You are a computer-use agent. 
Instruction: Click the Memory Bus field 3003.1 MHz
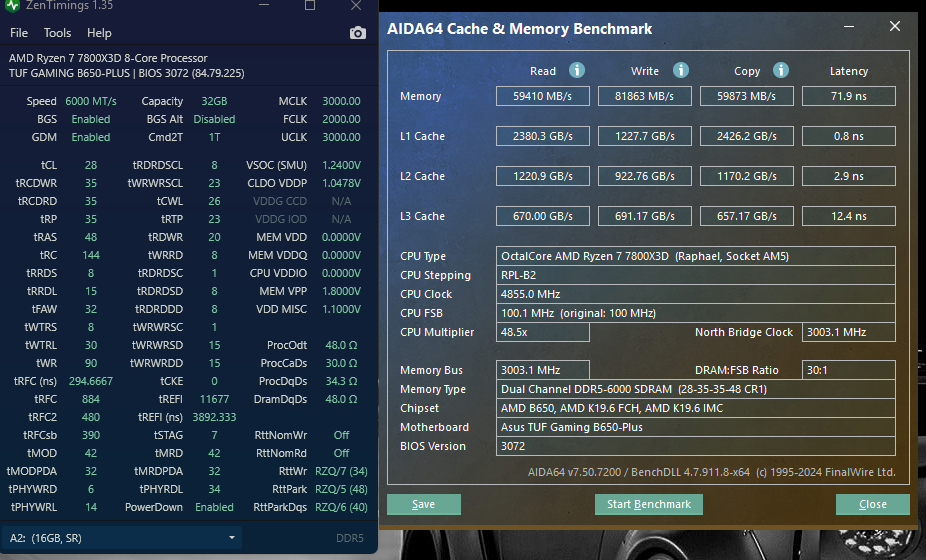(x=543, y=370)
